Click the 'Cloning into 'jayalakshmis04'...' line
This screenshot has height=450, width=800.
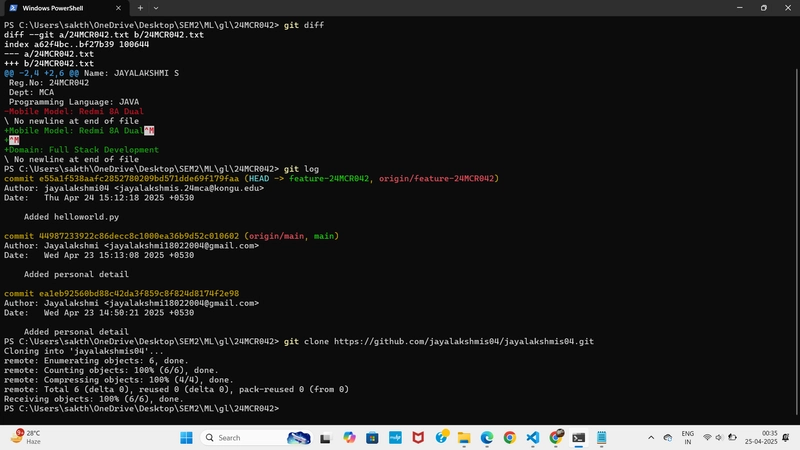[84, 351]
